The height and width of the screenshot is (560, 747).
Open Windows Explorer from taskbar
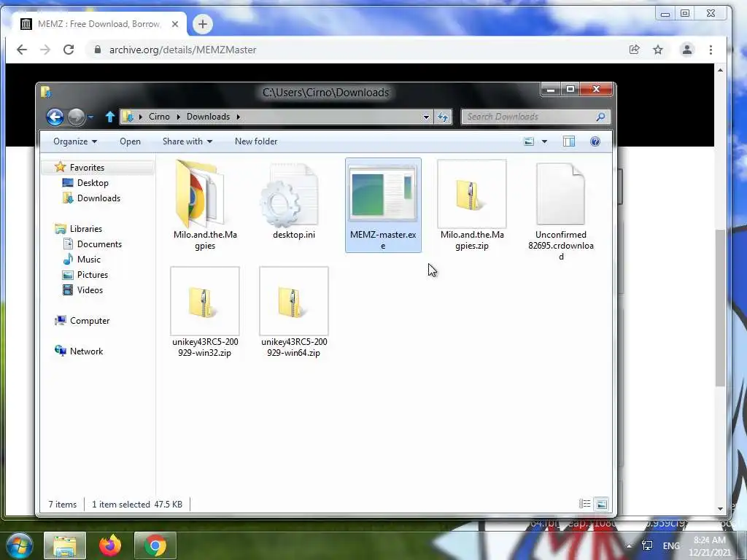pos(65,545)
